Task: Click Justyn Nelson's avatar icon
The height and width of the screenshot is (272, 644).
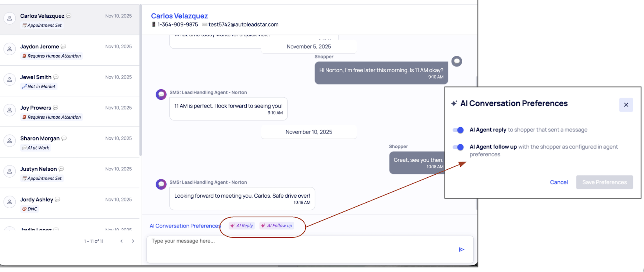Action: [9, 171]
